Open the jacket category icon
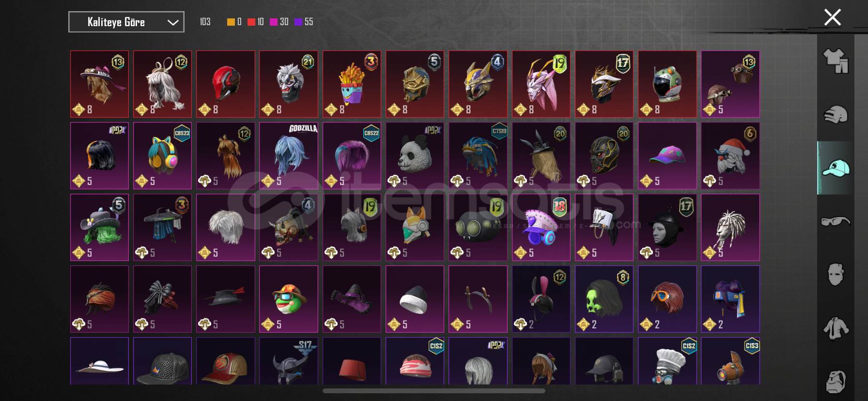 [x=836, y=328]
